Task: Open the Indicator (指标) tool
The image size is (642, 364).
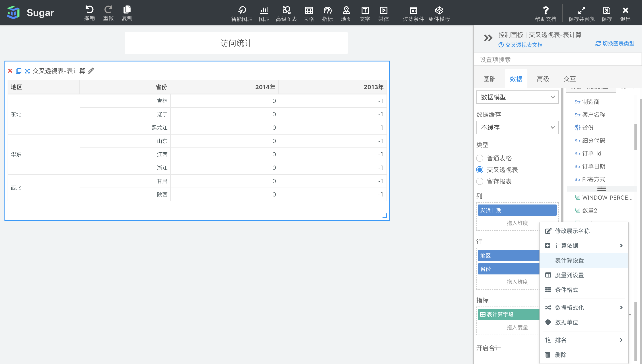Action: click(327, 14)
